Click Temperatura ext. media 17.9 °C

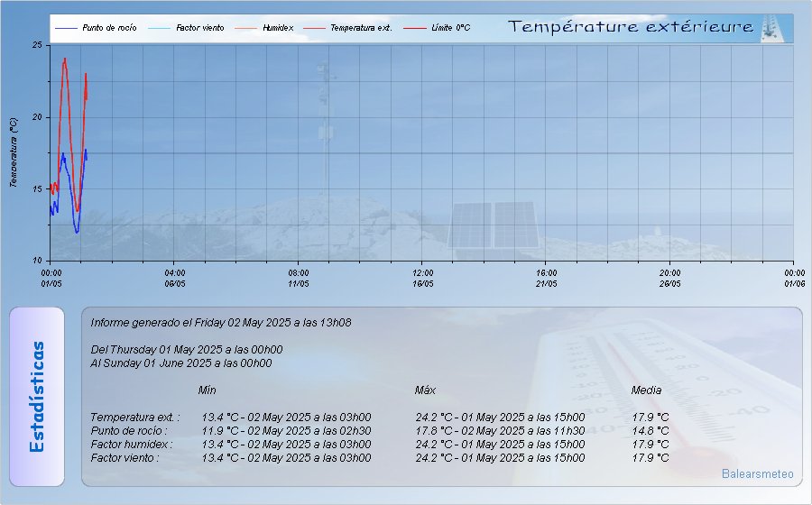(651, 417)
